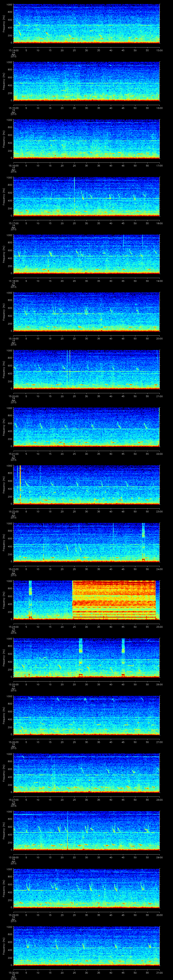Image resolution: width=173 pixels, height=980 pixels.
Task: Click the 15:29:00 start time label
Action: point(13,915)
